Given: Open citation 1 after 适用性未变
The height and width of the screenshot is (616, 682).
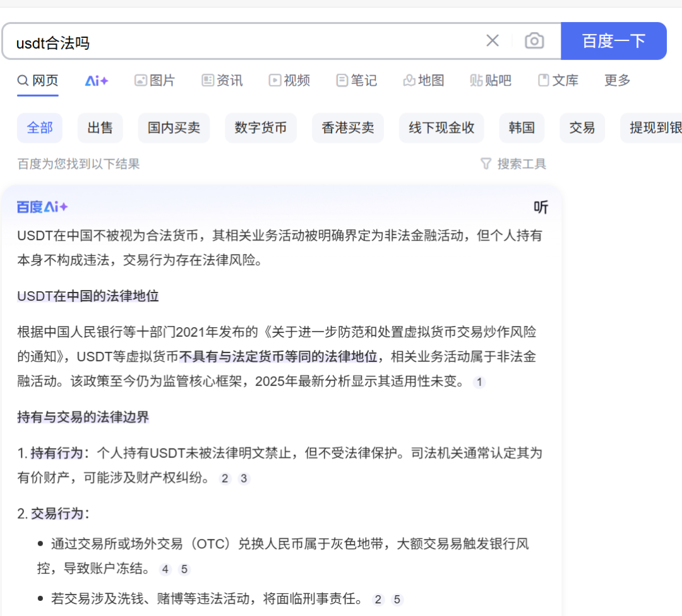Looking at the screenshot, I should click(x=479, y=382).
